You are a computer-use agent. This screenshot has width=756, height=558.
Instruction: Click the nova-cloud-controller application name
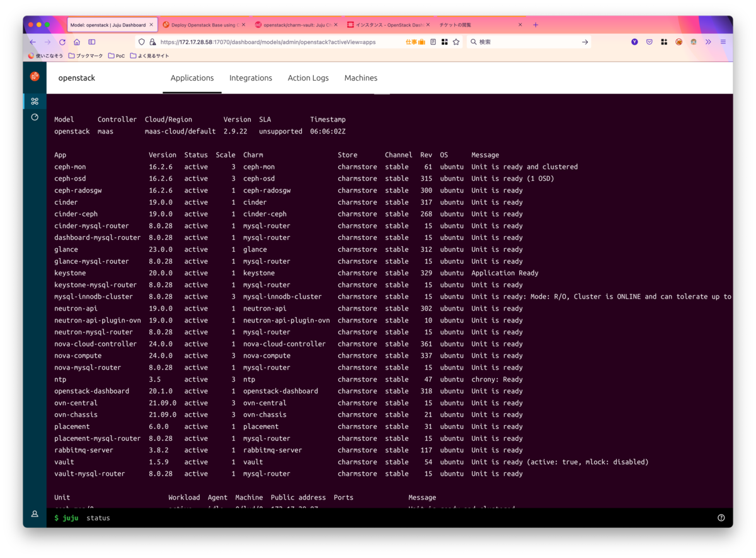tap(95, 344)
